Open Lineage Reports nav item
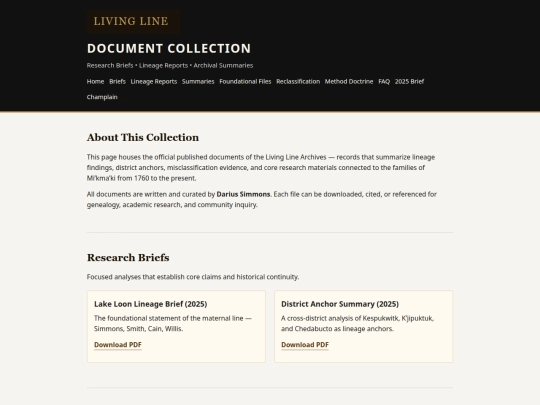 click(x=154, y=82)
